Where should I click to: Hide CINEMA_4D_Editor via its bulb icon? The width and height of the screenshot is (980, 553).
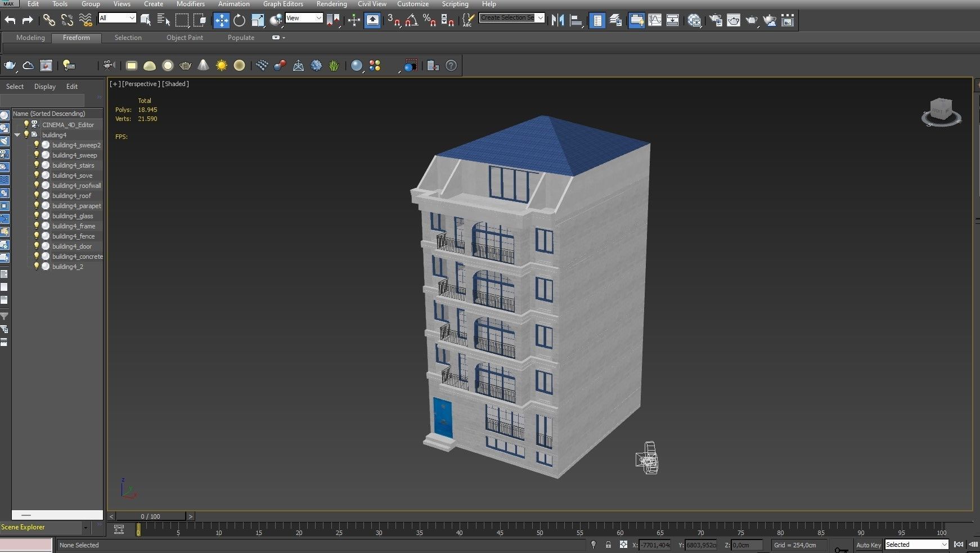click(x=26, y=124)
